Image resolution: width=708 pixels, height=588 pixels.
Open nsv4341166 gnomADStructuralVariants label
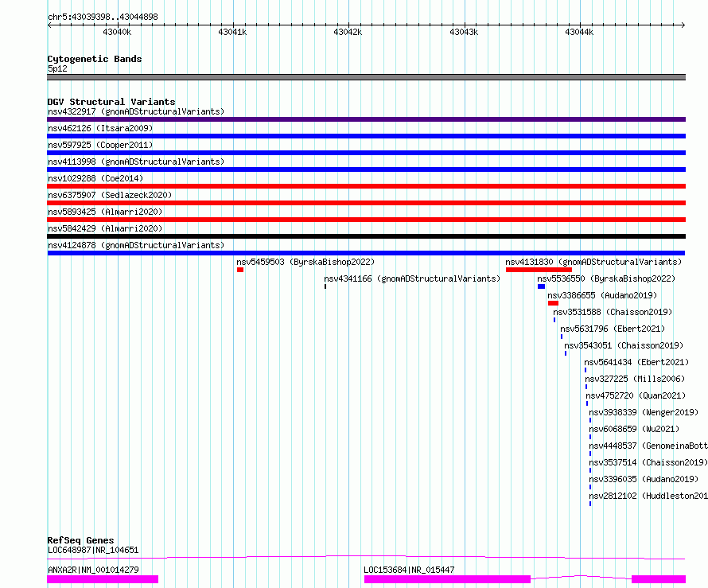[x=412, y=278]
